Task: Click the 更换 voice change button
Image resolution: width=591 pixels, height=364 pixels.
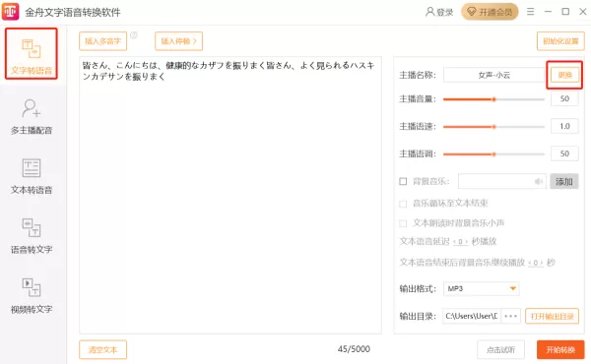Action: pos(564,75)
